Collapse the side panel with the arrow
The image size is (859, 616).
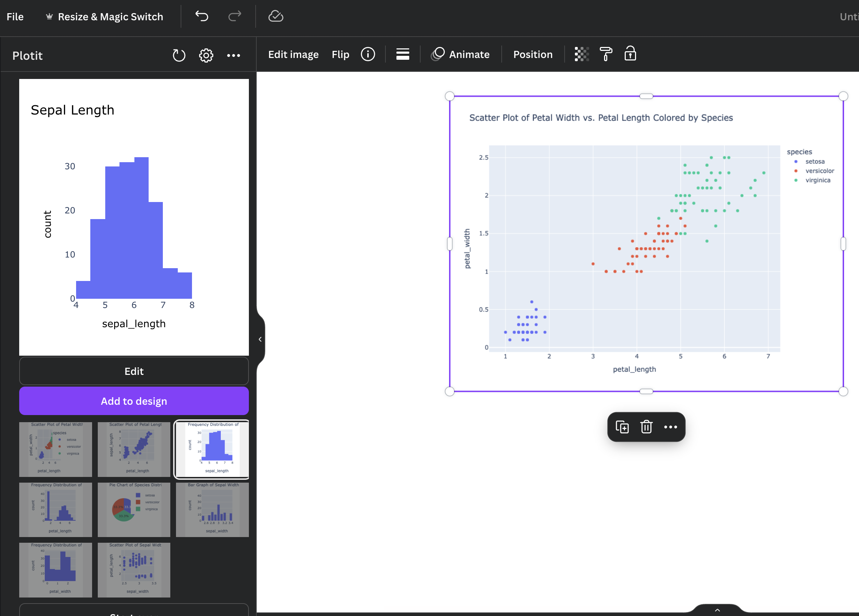pos(260,339)
